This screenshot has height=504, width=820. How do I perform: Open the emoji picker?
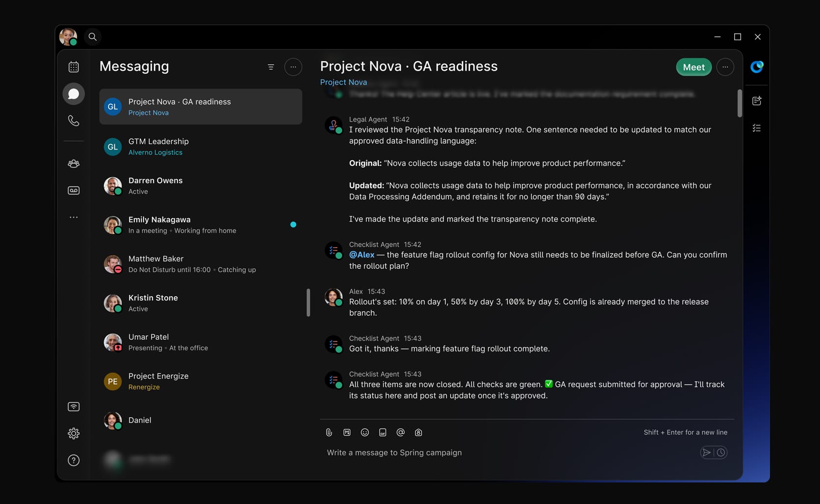(x=365, y=432)
